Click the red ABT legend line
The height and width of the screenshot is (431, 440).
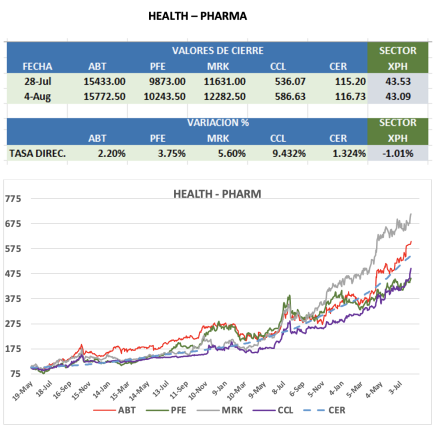(104, 410)
